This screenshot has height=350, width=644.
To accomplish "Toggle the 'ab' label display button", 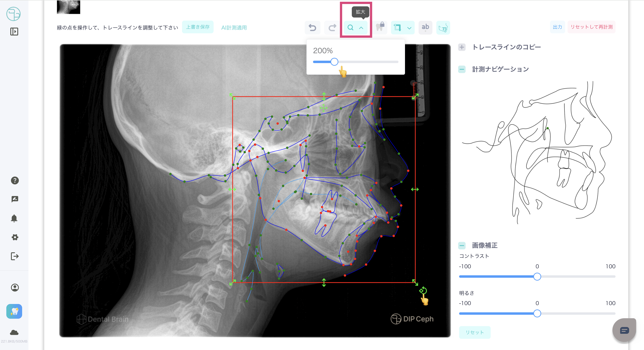I will coord(425,27).
